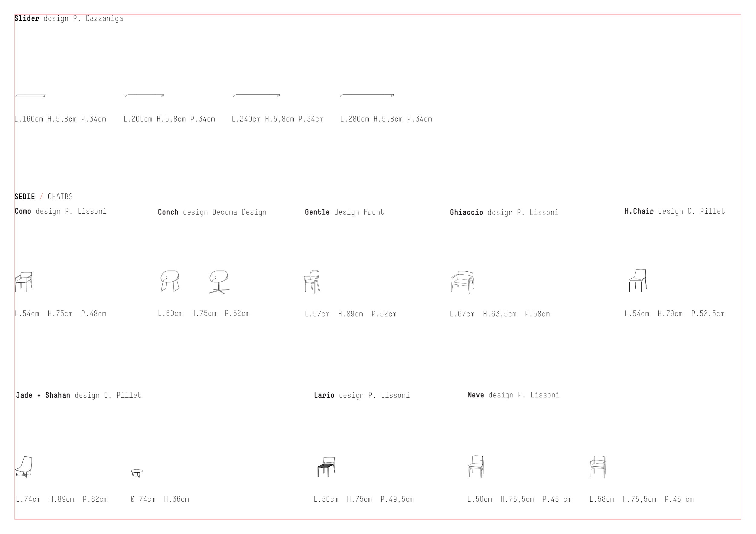Click the Slider design P. Cazzaniga title
This screenshot has height=534, width=756.
(x=68, y=18)
